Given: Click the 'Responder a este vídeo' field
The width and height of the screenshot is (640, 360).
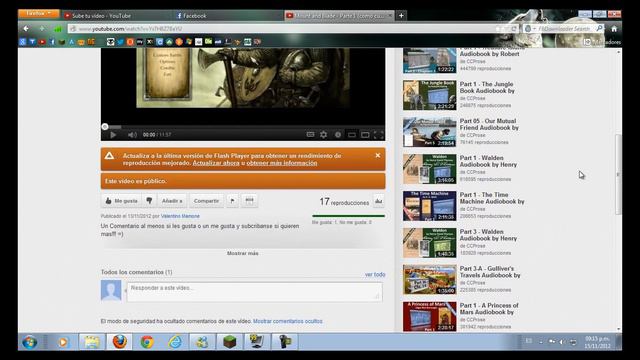Looking at the screenshot, I should 254,291.
